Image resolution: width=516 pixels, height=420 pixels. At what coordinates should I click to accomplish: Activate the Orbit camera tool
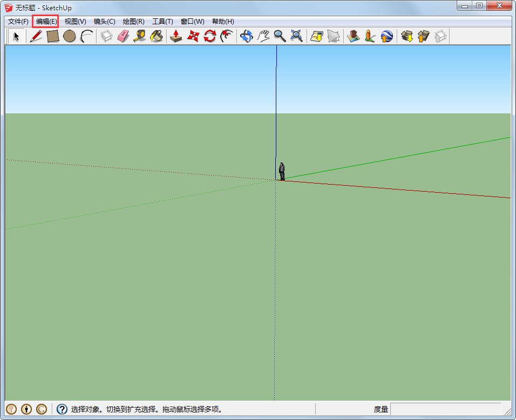tap(246, 36)
